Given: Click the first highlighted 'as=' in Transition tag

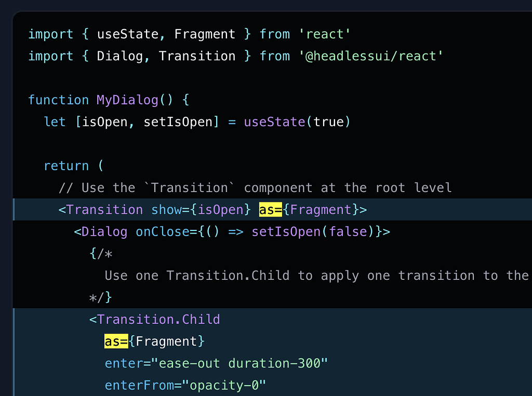Looking at the screenshot, I should pos(270,210).
